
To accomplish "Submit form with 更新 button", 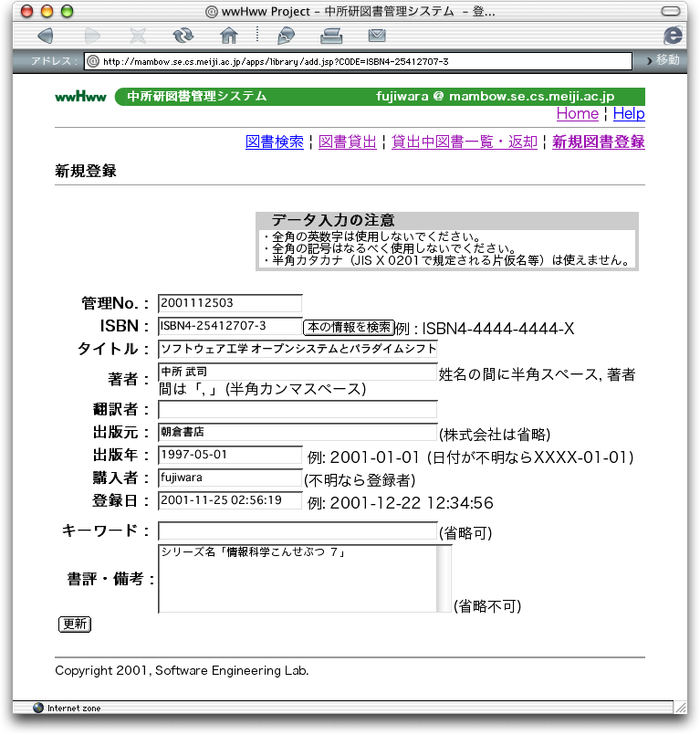I will click(x=75, y=624).
